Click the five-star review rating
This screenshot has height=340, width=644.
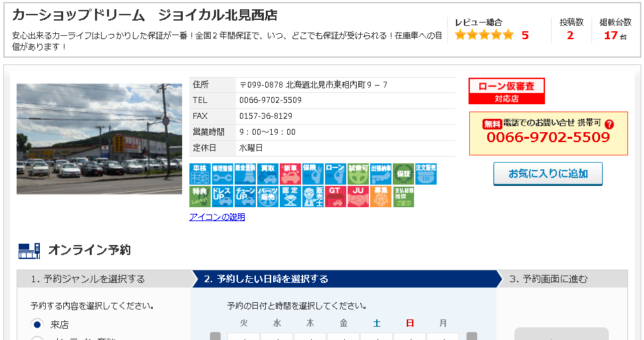[x=484, y=35]
